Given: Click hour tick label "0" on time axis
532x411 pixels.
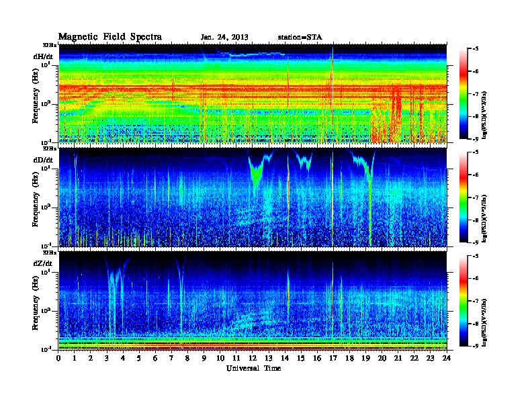Looking at the screenshot, I should (x=58, y=359).
